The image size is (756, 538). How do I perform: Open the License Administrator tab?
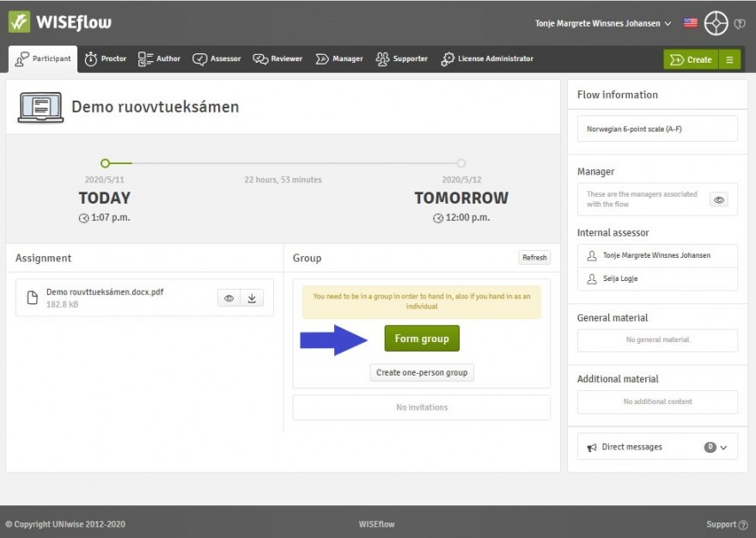click(486, 59)
